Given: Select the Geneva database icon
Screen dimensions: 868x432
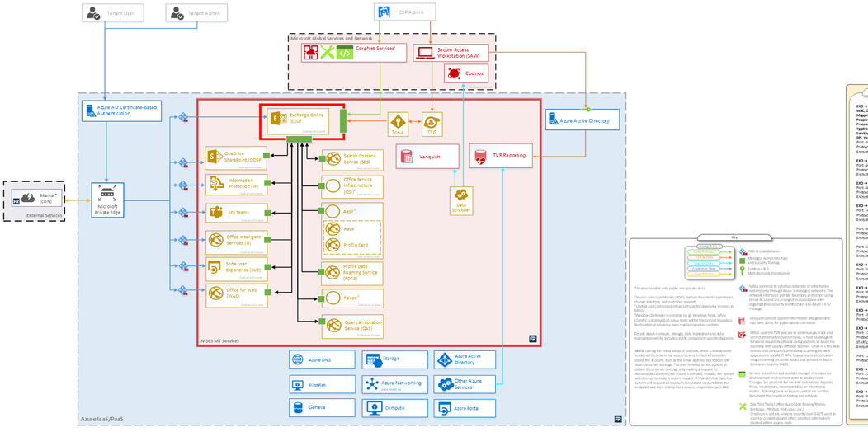Looking at the screenshot, I should click(x=297, y=408).
